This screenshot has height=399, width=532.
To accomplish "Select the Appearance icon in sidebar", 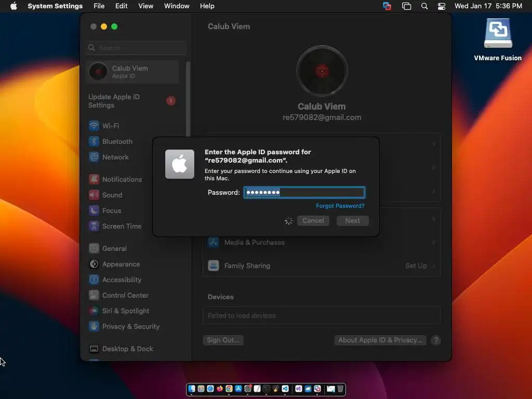I will [x=94, y=264].
